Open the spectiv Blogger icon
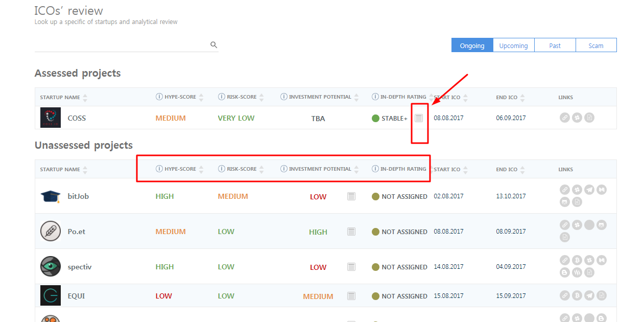Screen dimensions: 644x322 tap(565, 272)
